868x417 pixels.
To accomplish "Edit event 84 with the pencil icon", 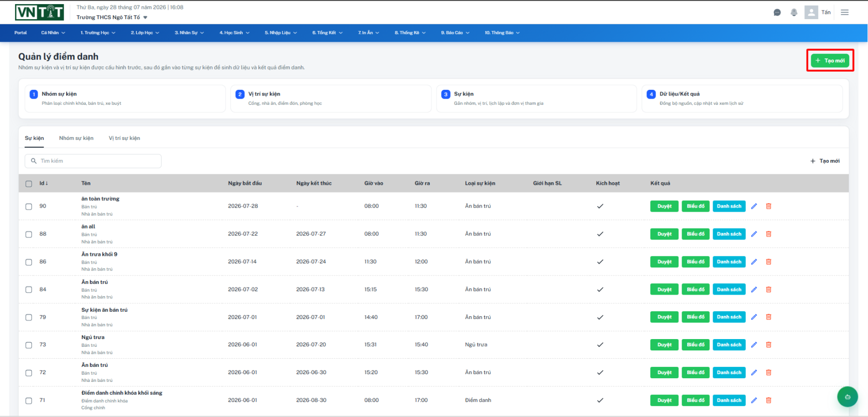I will coord(754,290).
